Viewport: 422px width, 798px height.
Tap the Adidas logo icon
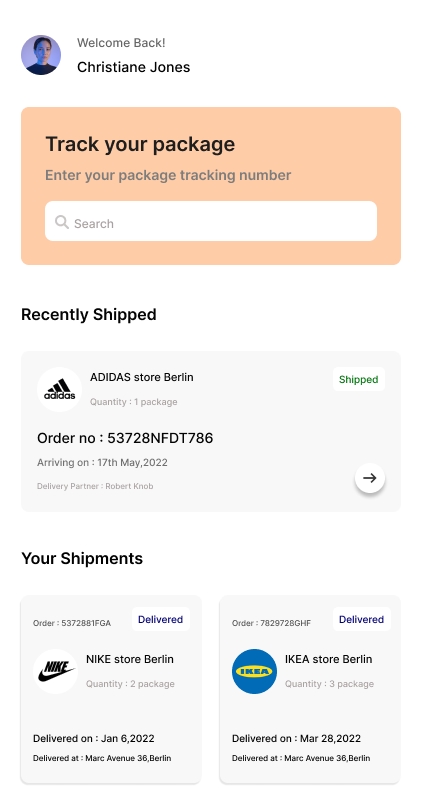click(60, 389)
